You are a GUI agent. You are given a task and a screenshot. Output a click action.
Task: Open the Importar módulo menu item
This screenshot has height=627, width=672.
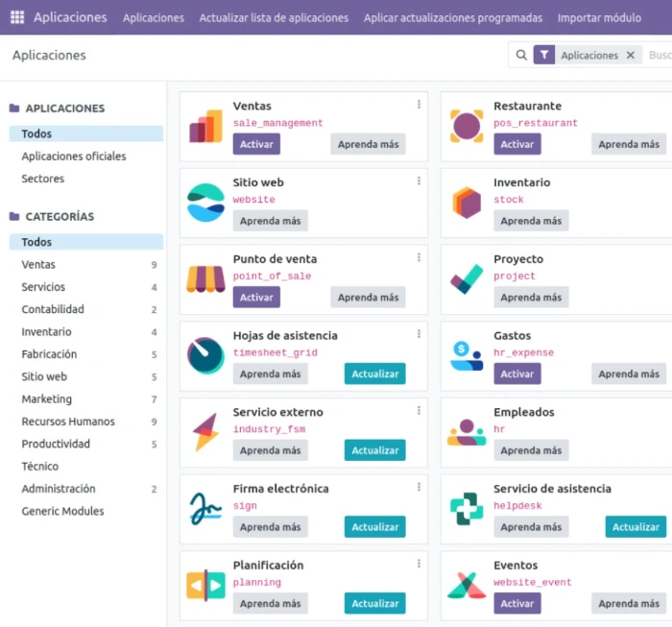(599, 17)
